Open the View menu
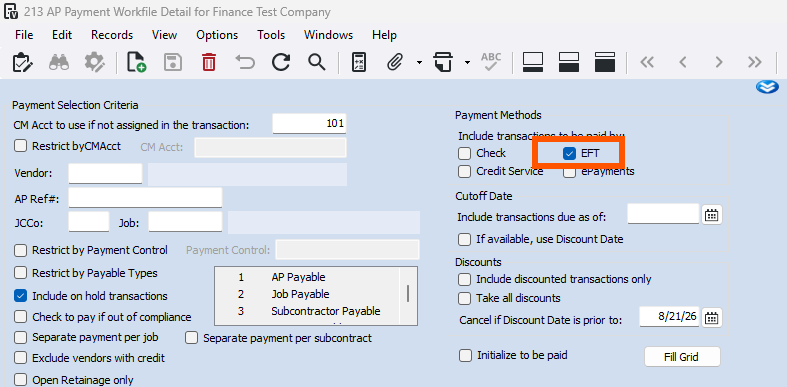 (x=165, y=35)
